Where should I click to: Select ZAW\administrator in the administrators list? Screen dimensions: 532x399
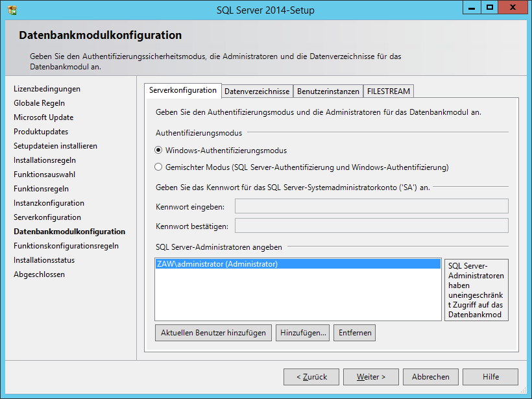pyautogui.click(x=217, y=264)
